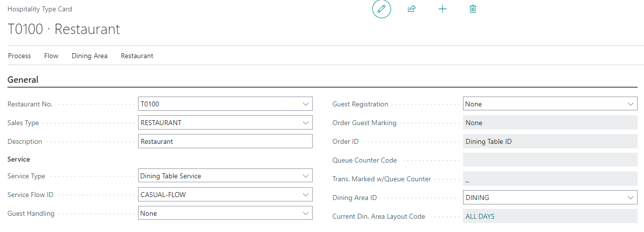Click the Description input field
Screen dimensions: 644x232
[225, 141]
